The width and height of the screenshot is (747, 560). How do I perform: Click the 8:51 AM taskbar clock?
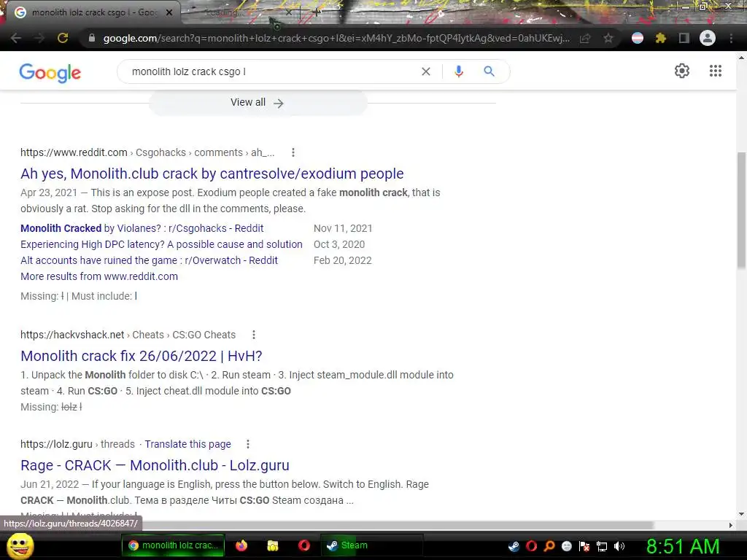683,546
